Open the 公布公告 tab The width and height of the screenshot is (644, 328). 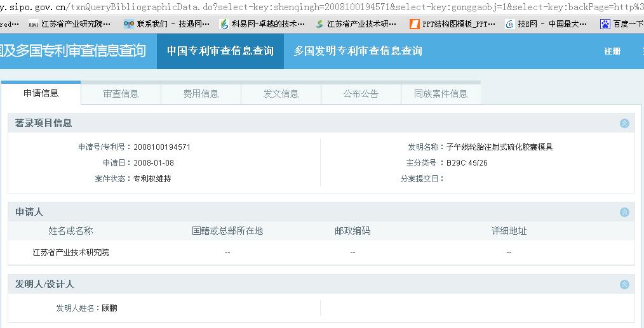click(361, 94)
